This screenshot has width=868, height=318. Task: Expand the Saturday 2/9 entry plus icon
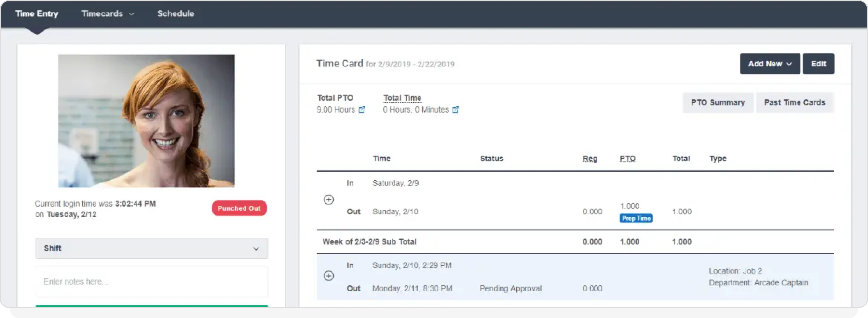click(329, 199)
